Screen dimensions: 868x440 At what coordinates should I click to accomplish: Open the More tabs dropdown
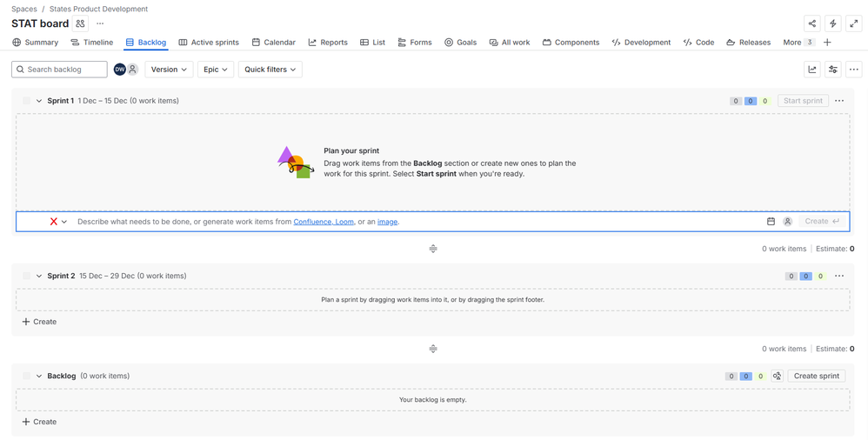pos(798,42)
